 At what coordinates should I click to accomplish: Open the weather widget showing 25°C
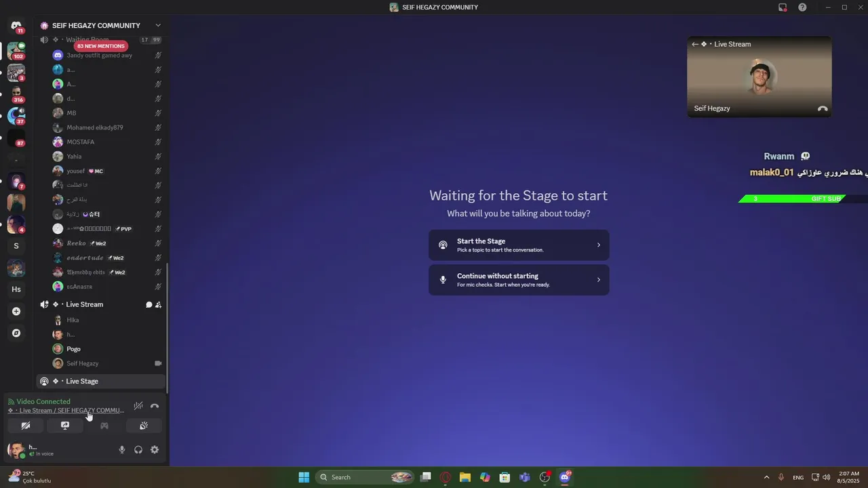tap(30, 477)
